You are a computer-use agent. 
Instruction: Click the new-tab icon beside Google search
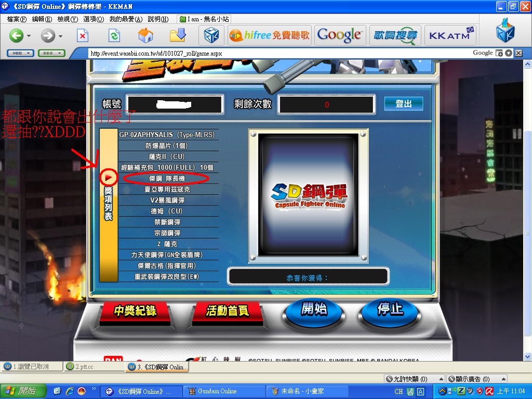(x=499, y=53)
